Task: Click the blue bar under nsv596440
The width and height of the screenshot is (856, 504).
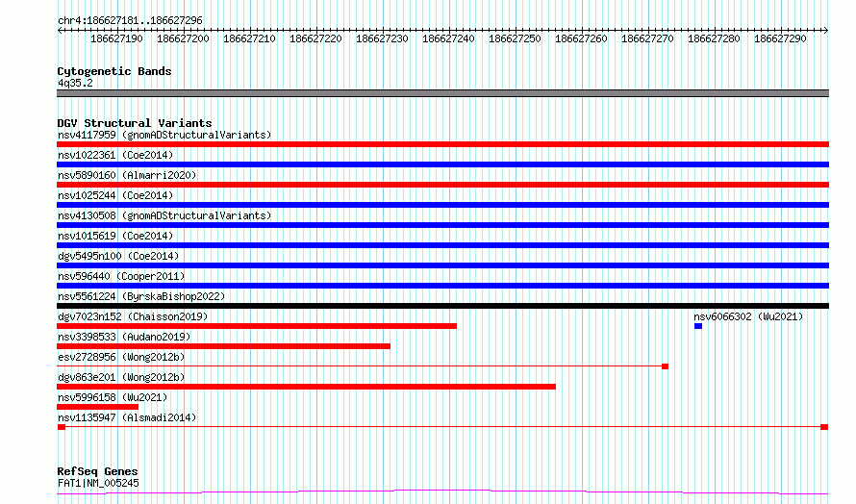Action: click(442, 286)
